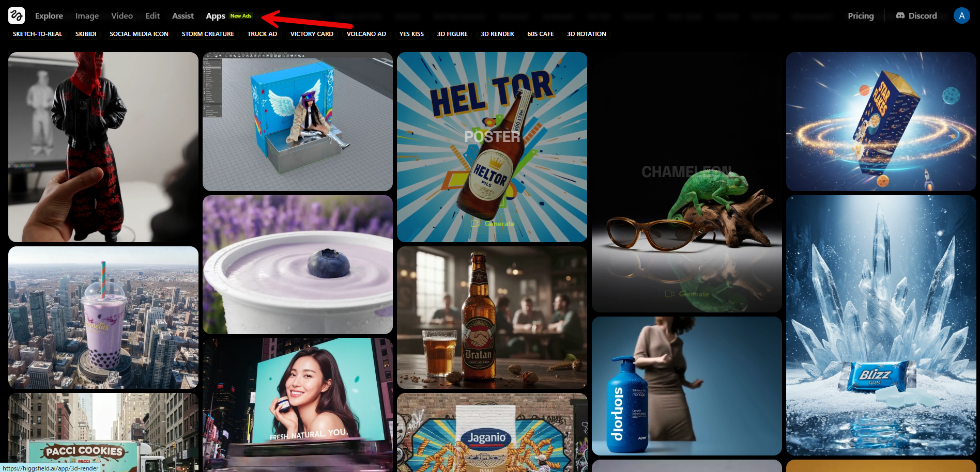Viewport: 980px width, 472px height.
Task: Open the Video menu in the top bar
Action: click(121, 15)
